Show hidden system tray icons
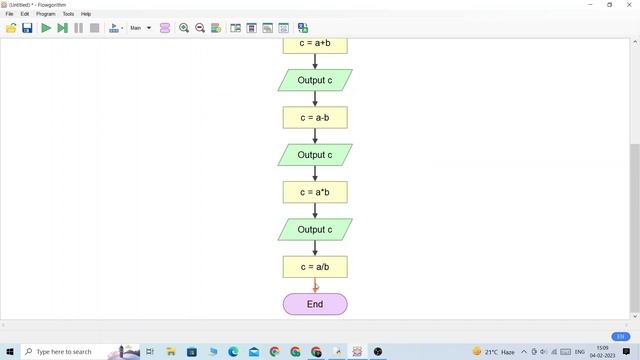Image resolution: width=640 pixels, height=360 pixels. [x=524, y=351]
